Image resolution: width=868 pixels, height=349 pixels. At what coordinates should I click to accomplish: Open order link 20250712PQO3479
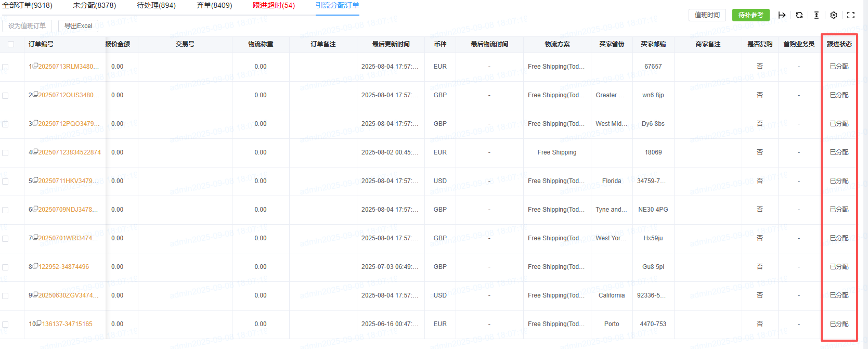pyautogui.click(x=69, y=124)
